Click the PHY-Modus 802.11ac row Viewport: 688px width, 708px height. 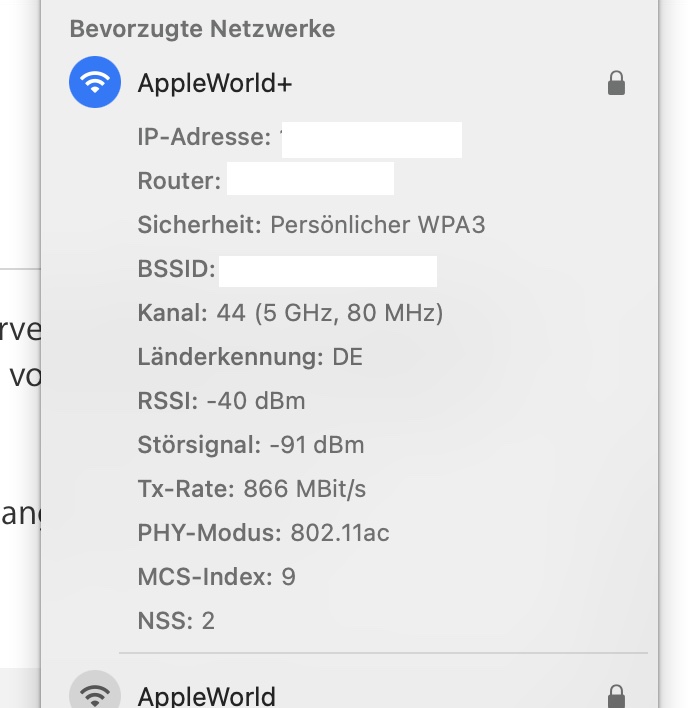point(263,533)
